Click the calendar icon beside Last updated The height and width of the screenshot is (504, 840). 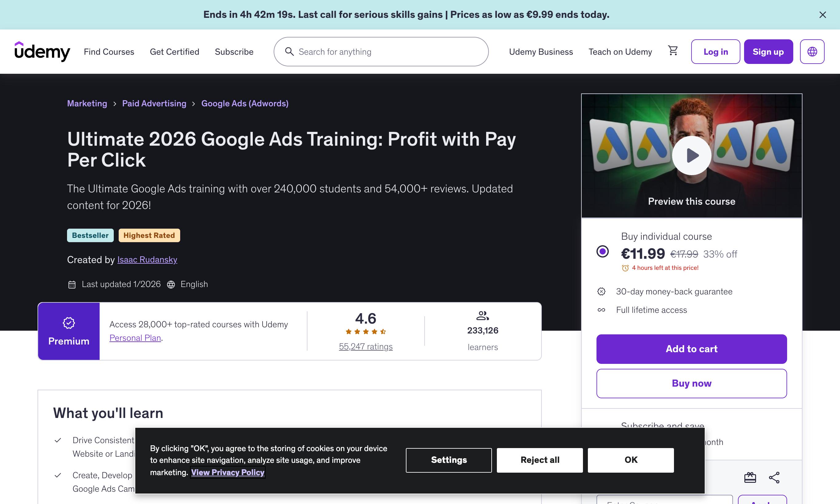pos(72,285)
